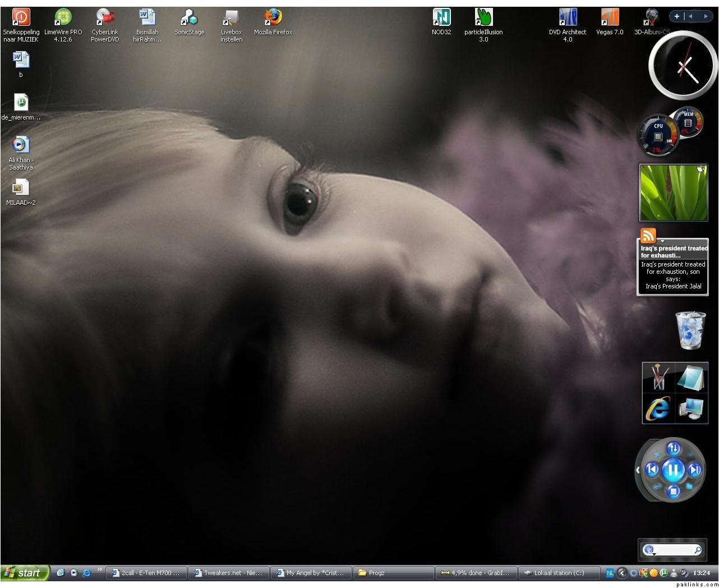Open the Vegas 7.0 desktop icon
The image size is (719, 588).
[x=609, y=18]
